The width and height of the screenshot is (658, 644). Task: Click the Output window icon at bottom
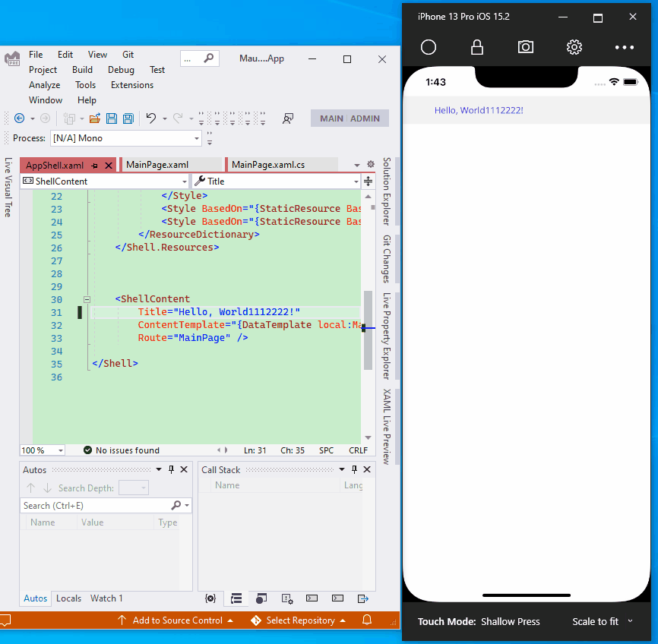(x=363, y=598)
